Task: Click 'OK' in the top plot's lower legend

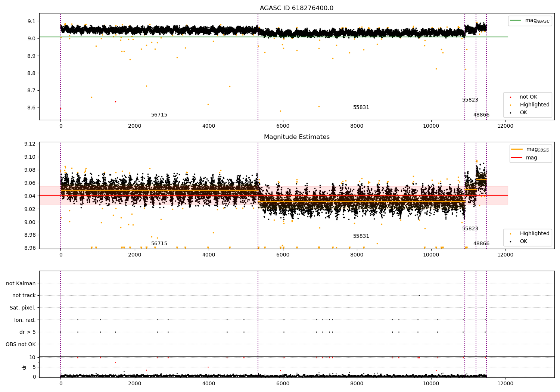Action: tap(523, 113)
